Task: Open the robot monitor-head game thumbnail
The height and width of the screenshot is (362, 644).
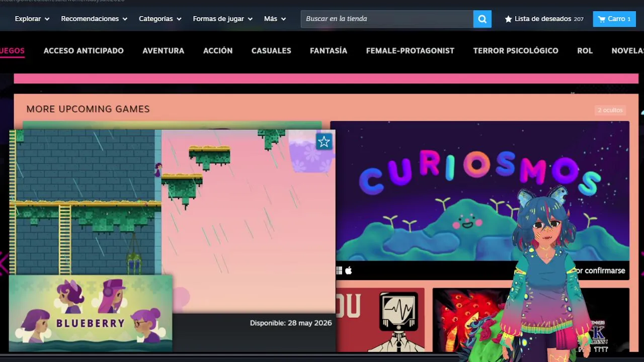Action: pyautogui.click(x=380, y=320)
